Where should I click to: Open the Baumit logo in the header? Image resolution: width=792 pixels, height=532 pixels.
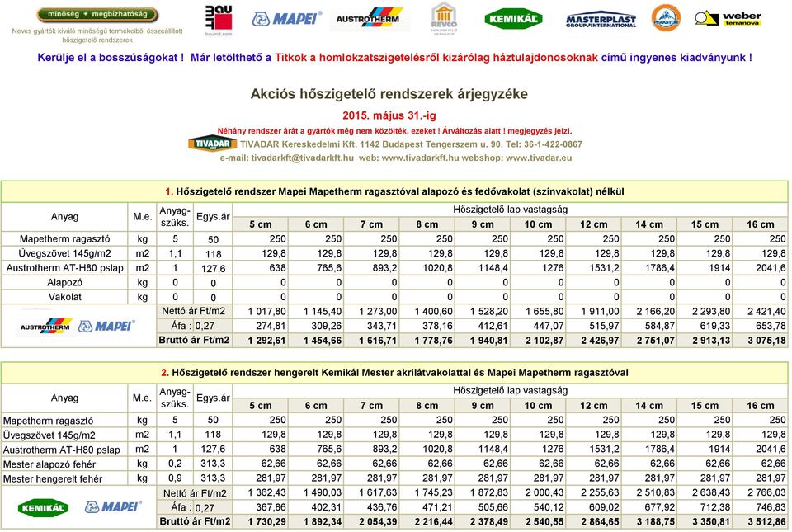(x=218, y=20)
